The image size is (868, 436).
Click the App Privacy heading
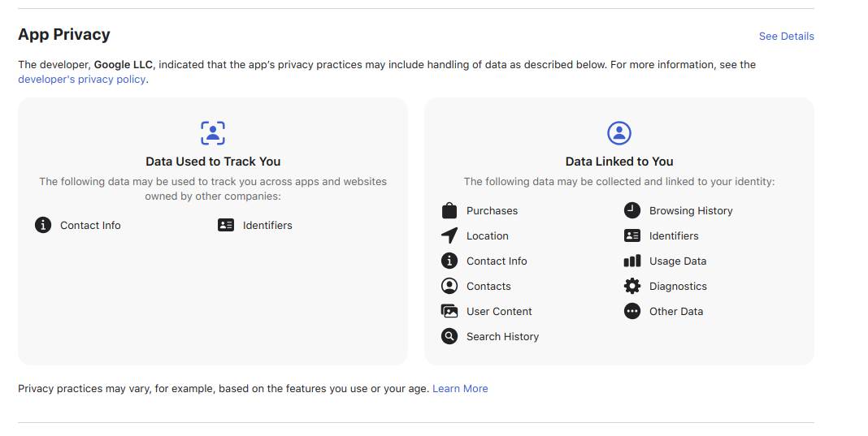tap(64, 34)
